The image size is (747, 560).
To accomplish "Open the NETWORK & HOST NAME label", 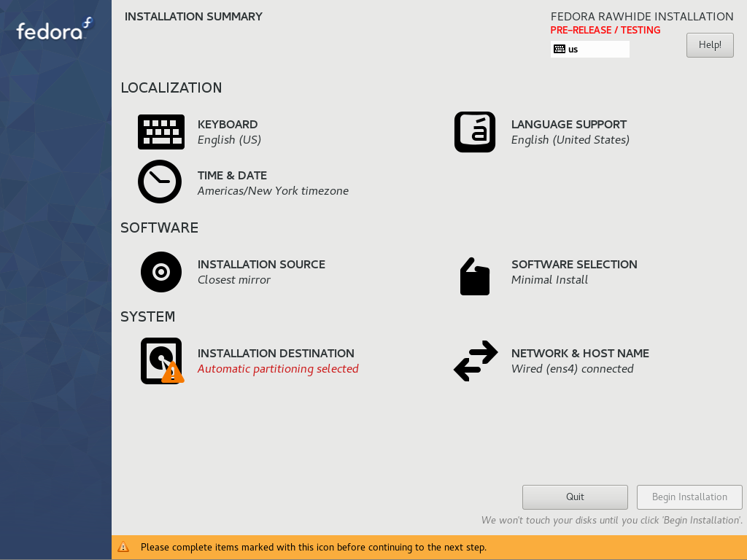I will tap(580, 354).
